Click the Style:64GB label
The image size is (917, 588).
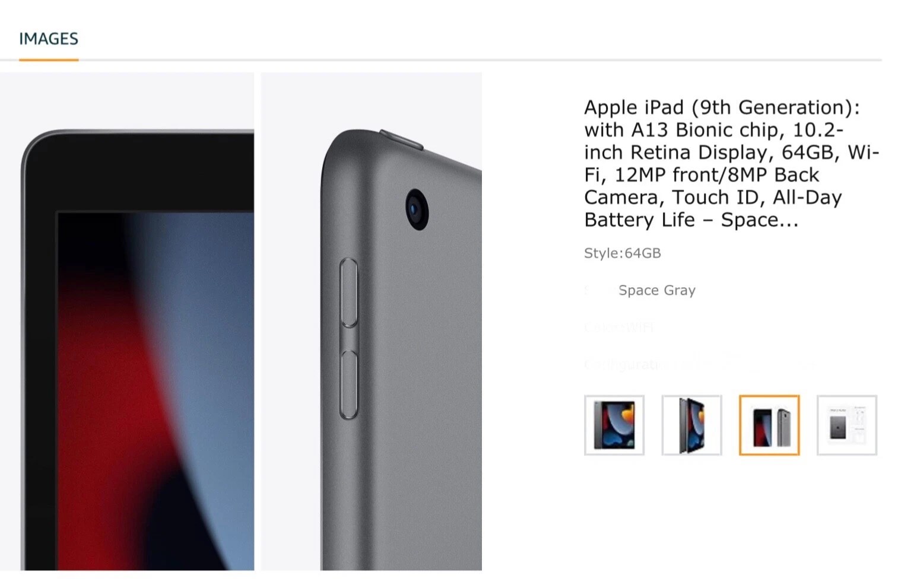pyautogui.click(x=623, y=253)
